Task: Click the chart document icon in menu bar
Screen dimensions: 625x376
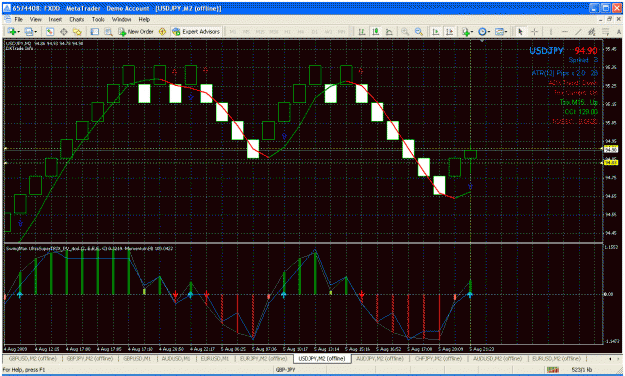Action: (x=7, y=19)
